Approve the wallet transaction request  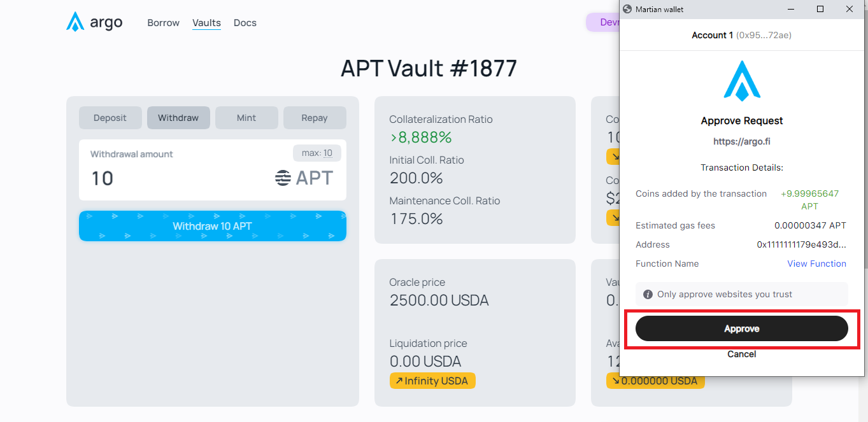tap(741, 329)
